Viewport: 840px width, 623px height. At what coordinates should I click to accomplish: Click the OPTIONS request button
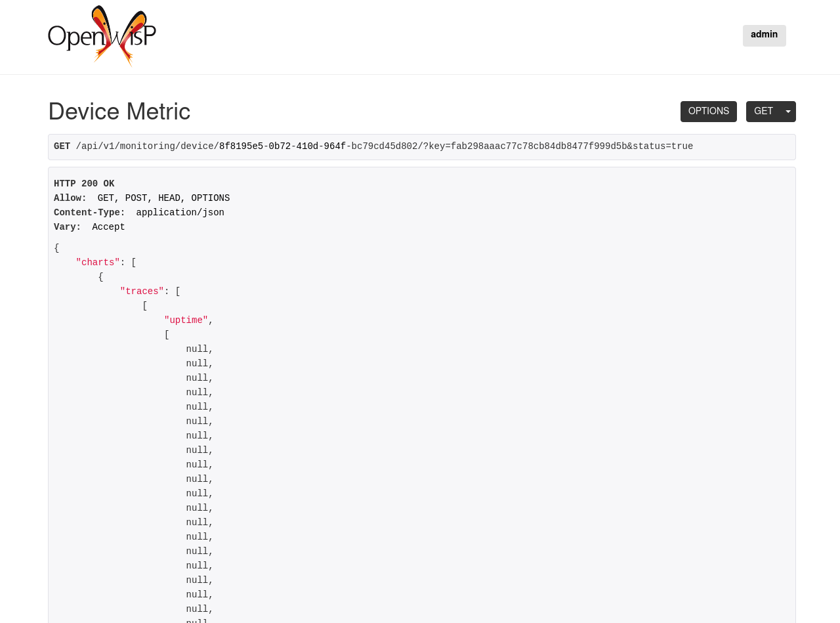[708, 110]
